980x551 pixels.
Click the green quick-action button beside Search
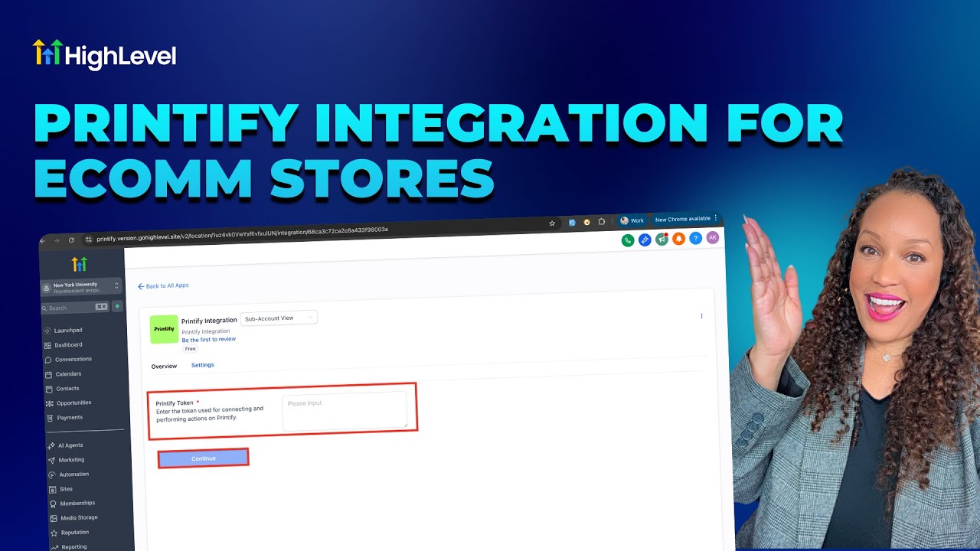point(117,306)
